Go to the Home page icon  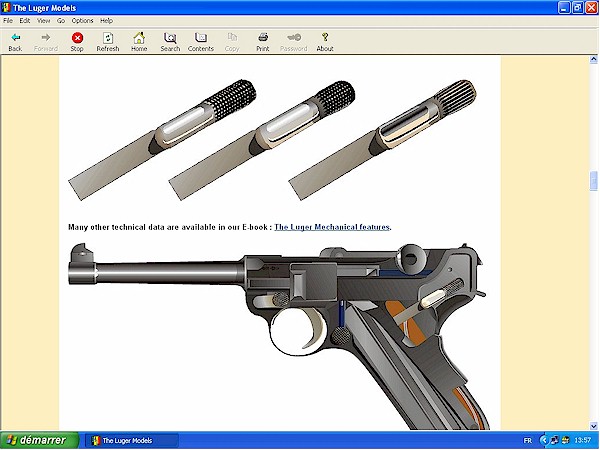(139, 42)
